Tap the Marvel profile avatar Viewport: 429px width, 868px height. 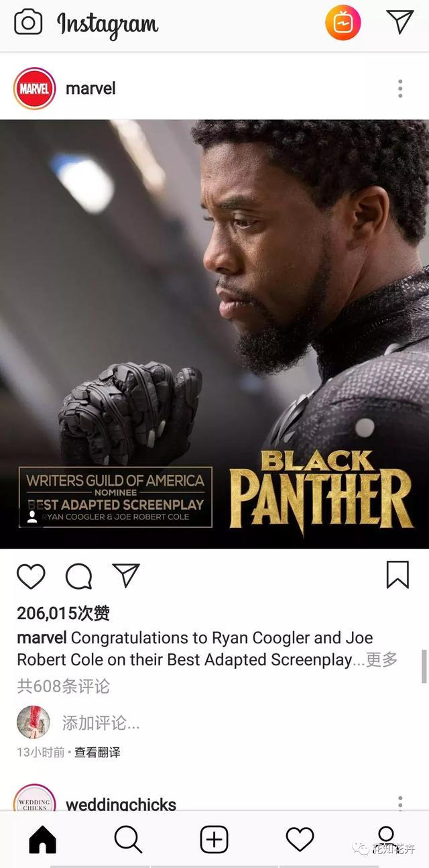tap(34, 89)
